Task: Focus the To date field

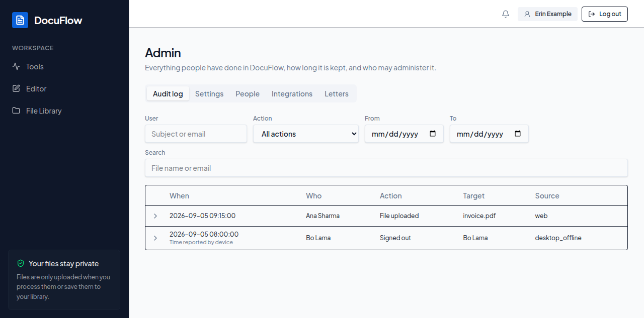Action: (489, 134)
